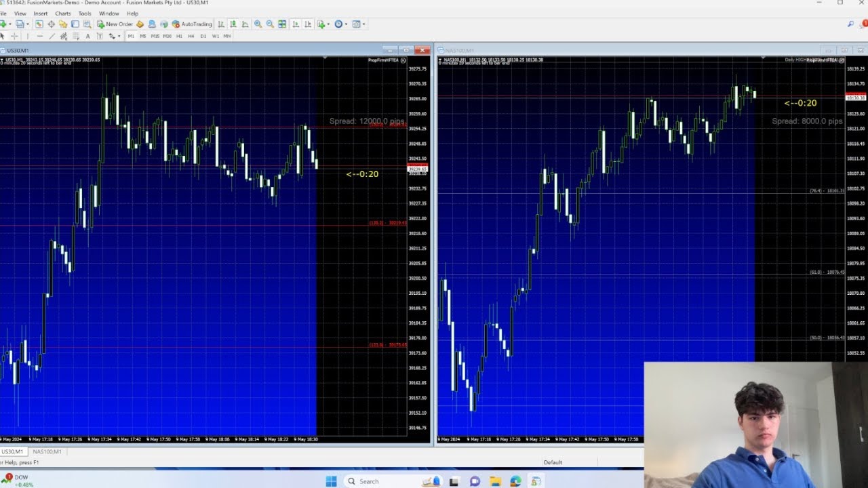This screenshot has height=488, width=868.
Task: Show the Navigator panel icon
Action: [x=63, y=24]
